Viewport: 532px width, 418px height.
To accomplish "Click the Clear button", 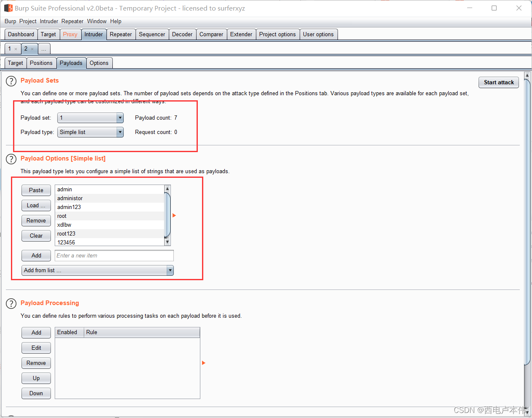I will [36, 236].
